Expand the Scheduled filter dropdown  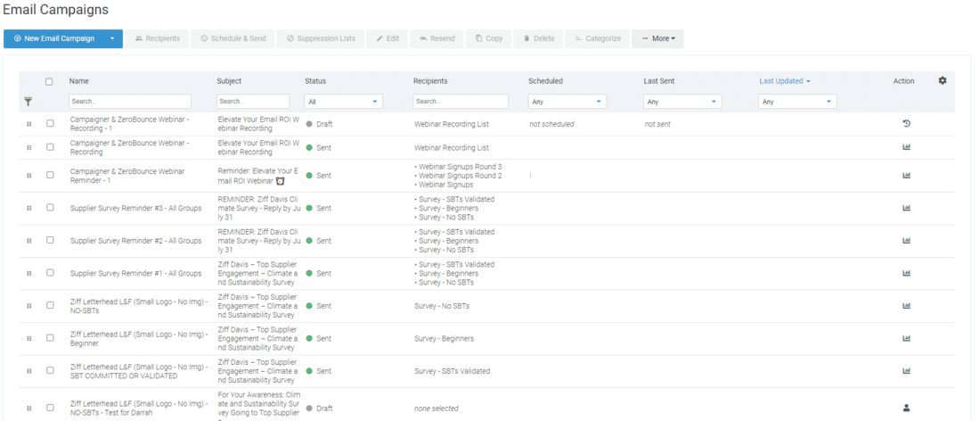click(x=567, y=102)
